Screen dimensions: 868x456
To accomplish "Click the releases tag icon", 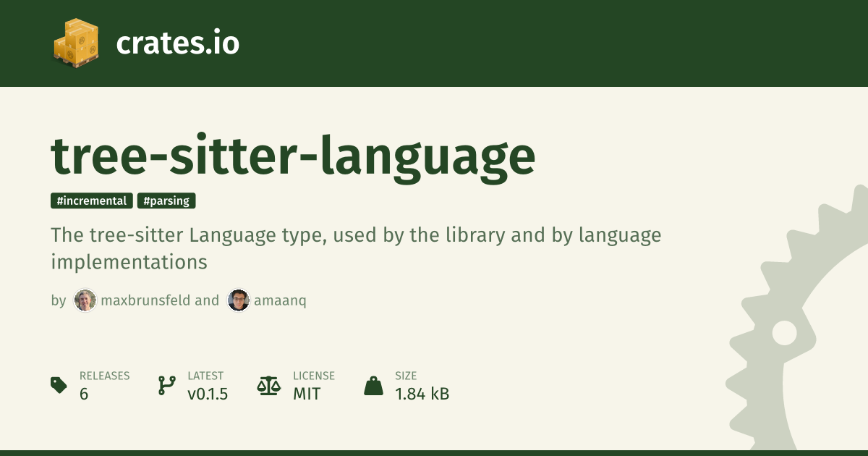I will [x=59, y=385].
